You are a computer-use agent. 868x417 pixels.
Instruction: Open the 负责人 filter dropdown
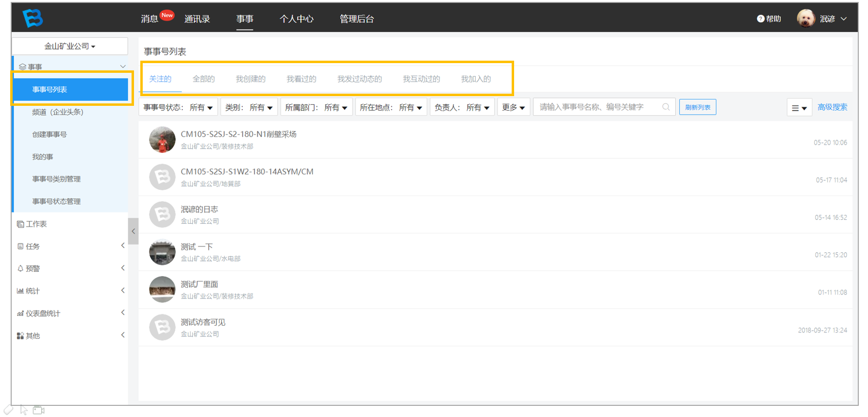(462, 107)
